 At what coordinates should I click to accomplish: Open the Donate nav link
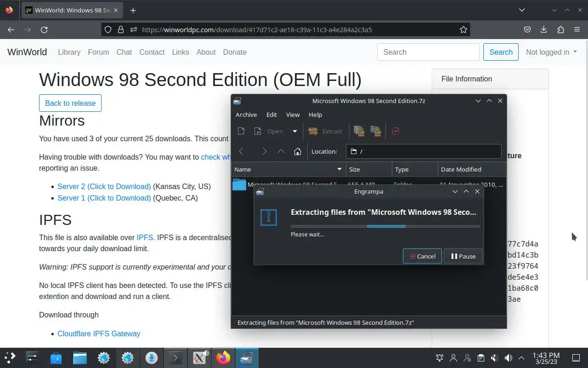(x=235, y=52)
